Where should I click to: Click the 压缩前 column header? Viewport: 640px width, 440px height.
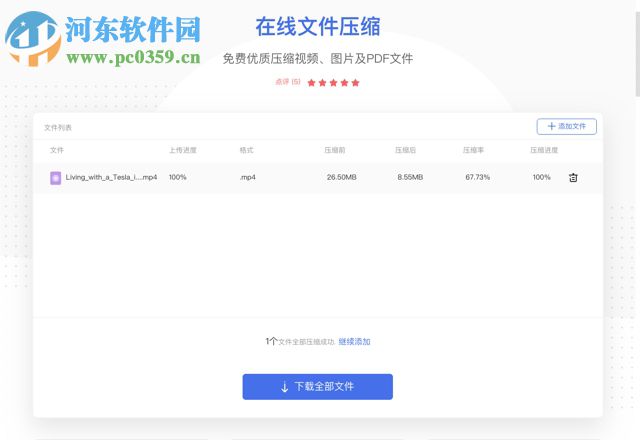[335, 150]
